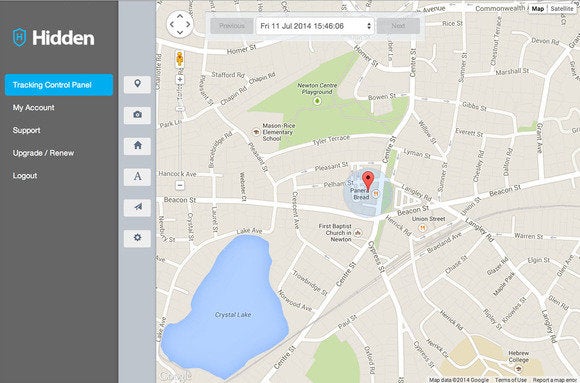
Task: Go to the Previous location
Action: 232,26
